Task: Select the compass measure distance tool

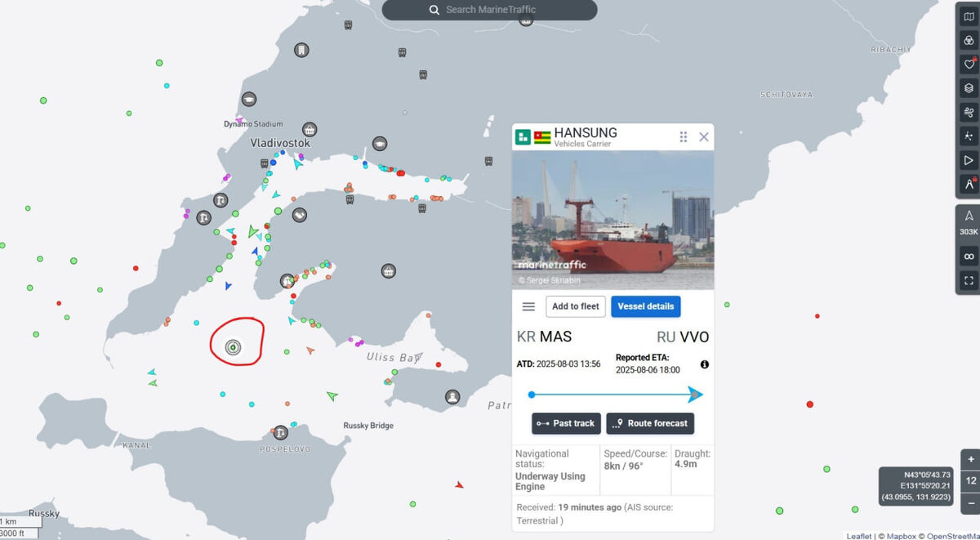Action: pyautogui.click(x=969, y=184)
